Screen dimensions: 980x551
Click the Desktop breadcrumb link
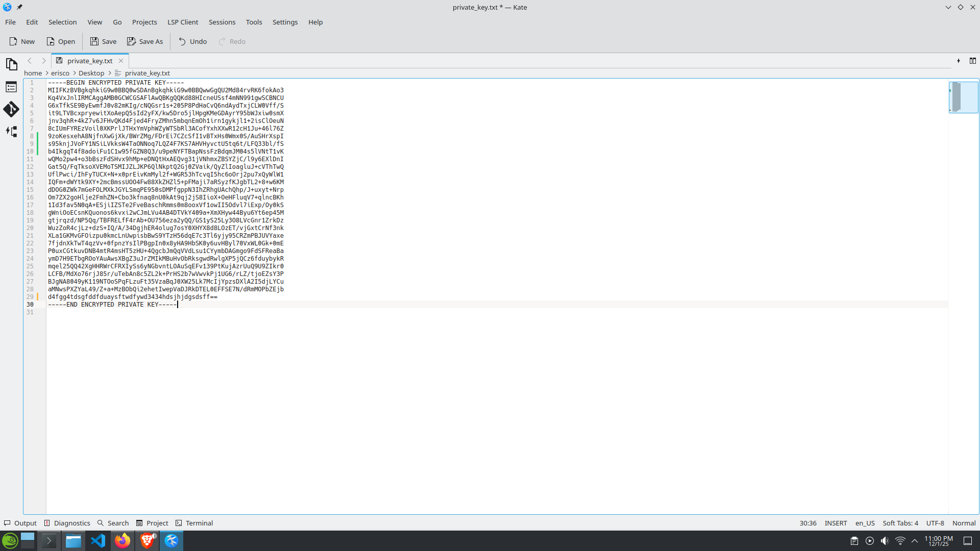click(91, 73)
